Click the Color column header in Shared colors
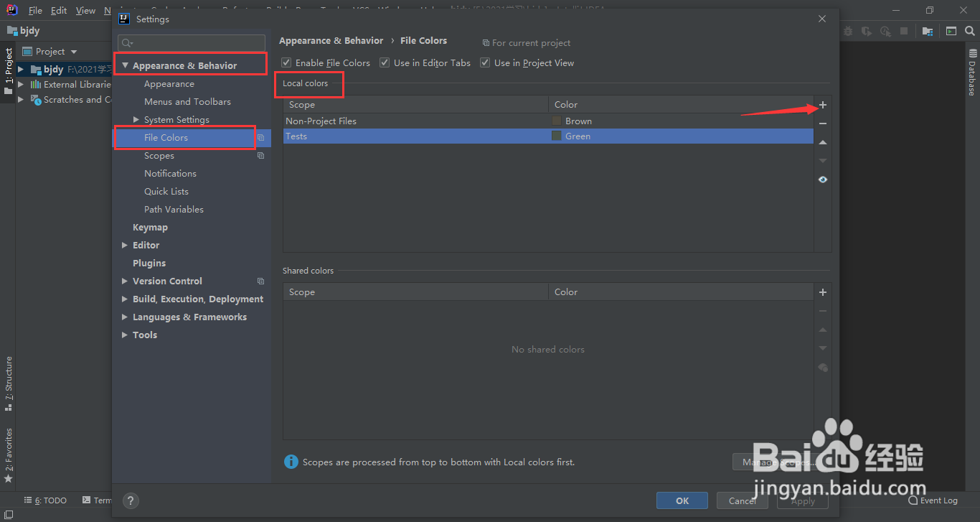Viewport: 980px width, 522px height. [x=681, y=292]
